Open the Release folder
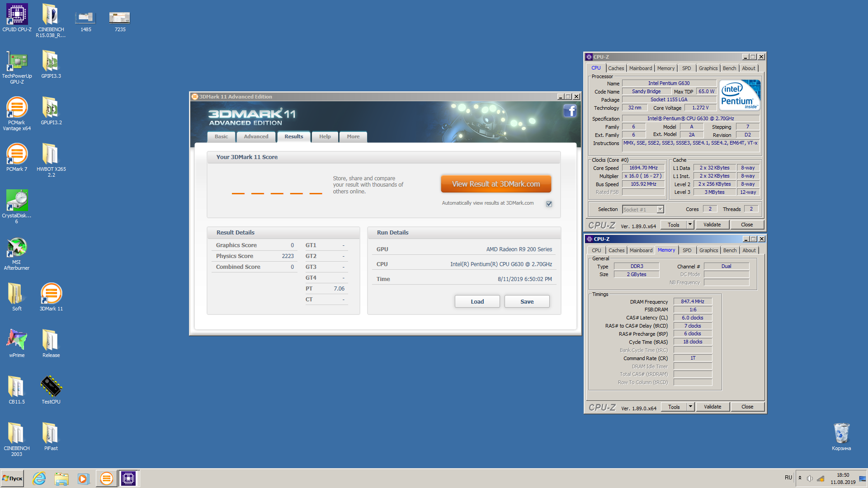The height and width of the screenshot is (488, 868). pos(51,343)
